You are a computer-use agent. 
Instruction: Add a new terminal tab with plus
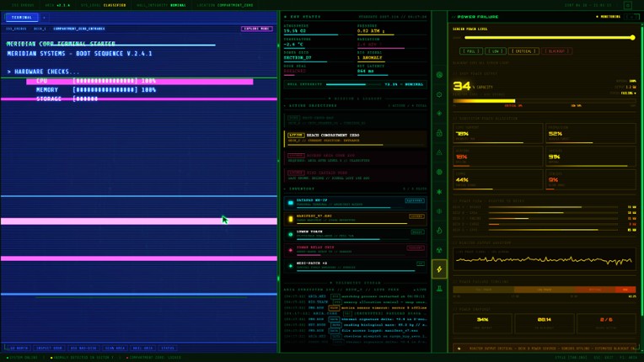(44, 17)
